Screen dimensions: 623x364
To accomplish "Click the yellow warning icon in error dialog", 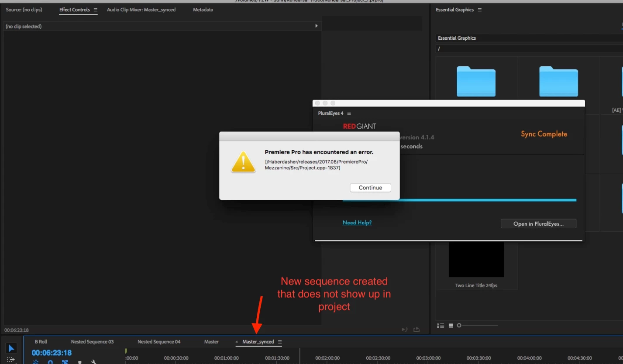I will [243, 162].
